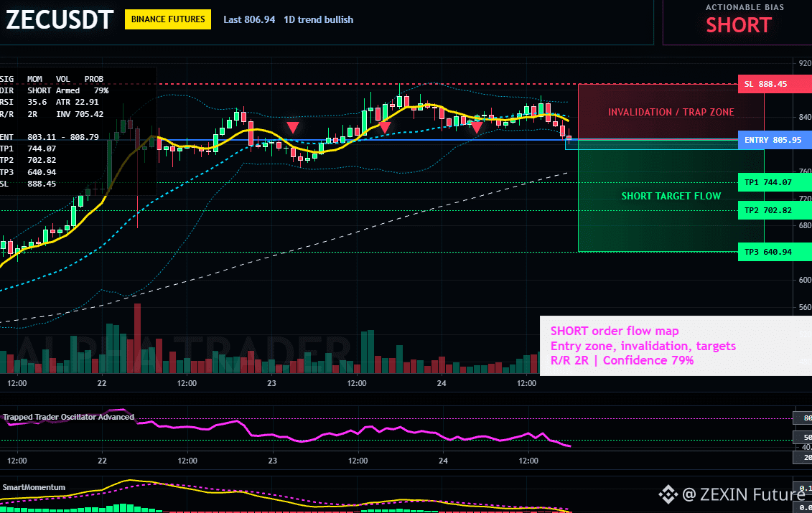Viewport: 812px width, 513px height.
Task: Click the ATR 22.91 stats value
Action: coord(77,102)
